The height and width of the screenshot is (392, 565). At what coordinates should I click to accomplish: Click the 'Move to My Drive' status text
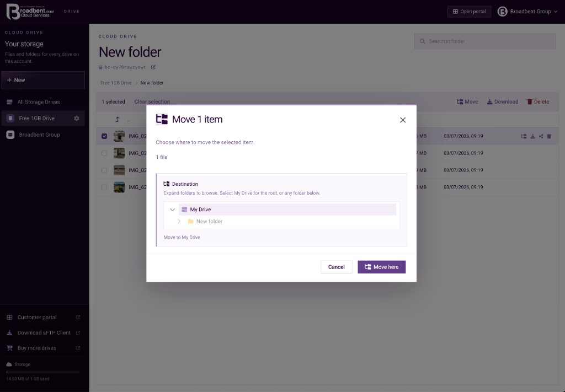pos(182,238)
